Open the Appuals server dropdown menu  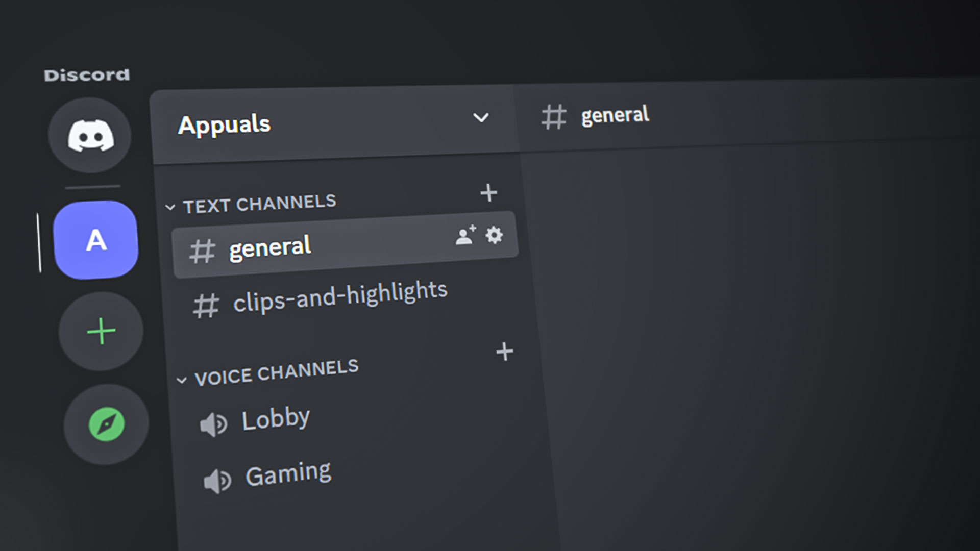[480, 119]
